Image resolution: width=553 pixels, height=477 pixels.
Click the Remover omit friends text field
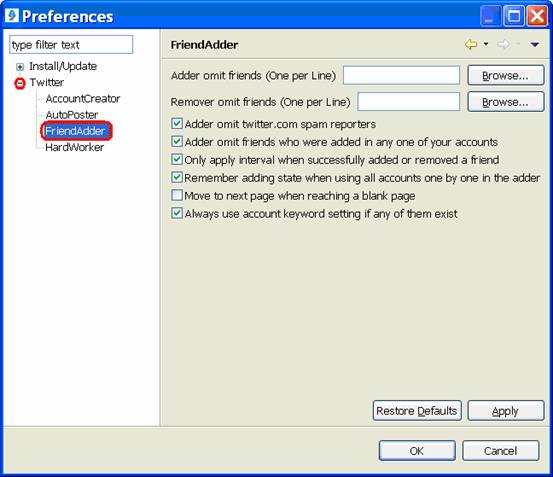tap(408, 102)
